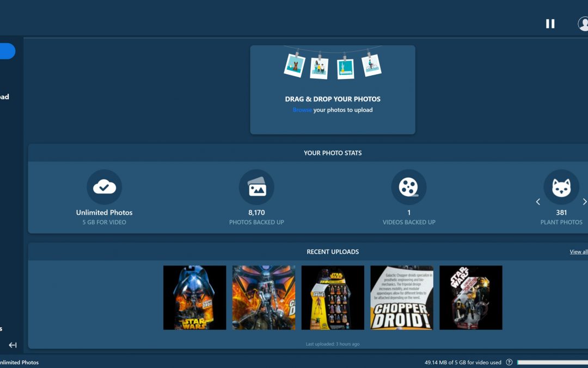Open the fiery droid artwork thumbnail
This screenshot has width=588, height=368.
pos(264,298)
